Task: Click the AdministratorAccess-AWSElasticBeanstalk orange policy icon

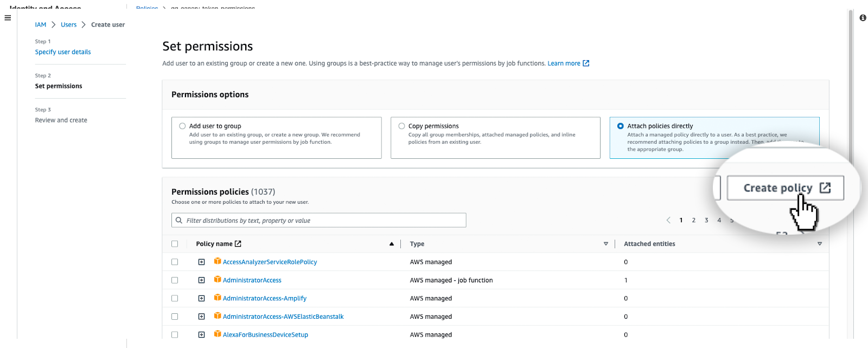Action: coord(218,316)
